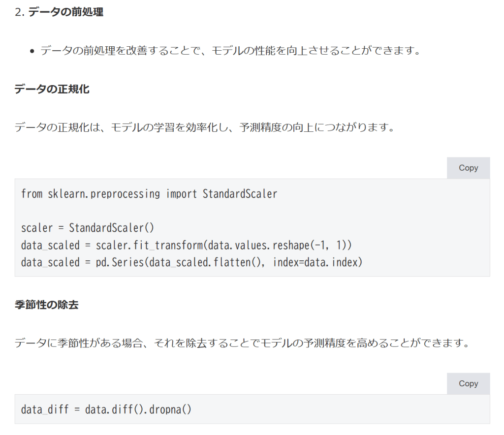Click the paragraph about 予測精度の向上

(x=204, y=127)
